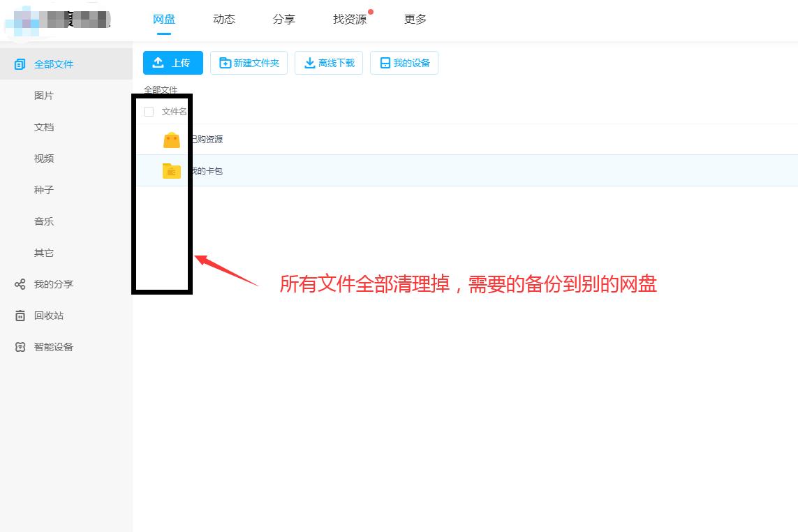The image size is (798, 532).
Task: Open the 图片 category in sidebar
Action: coord(43,95)
